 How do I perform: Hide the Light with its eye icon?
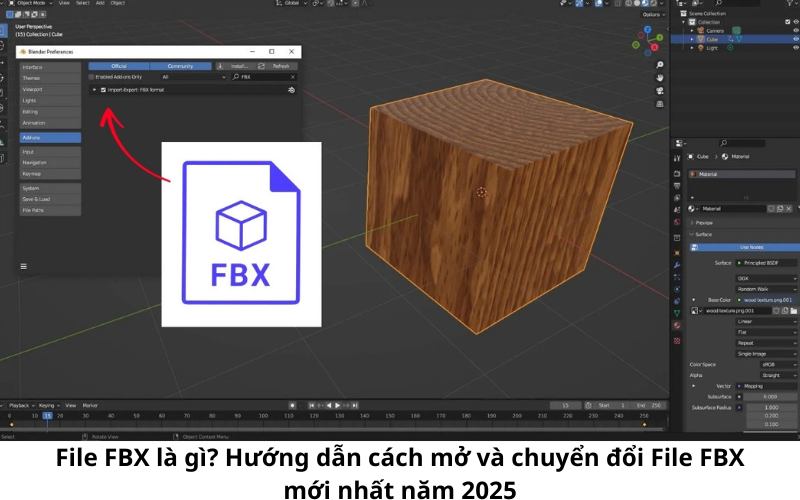[x=796, y=47]
